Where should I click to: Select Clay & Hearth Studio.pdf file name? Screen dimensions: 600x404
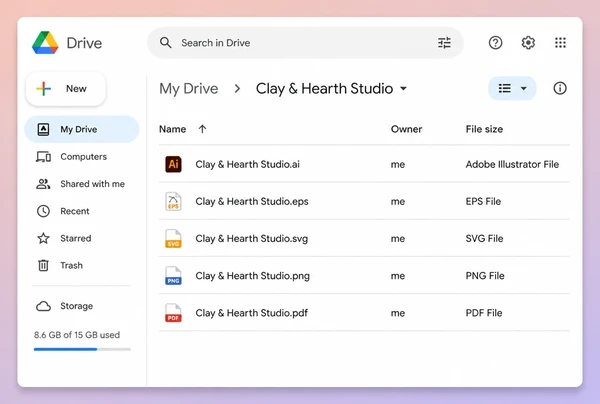click(x=251, y=313)
